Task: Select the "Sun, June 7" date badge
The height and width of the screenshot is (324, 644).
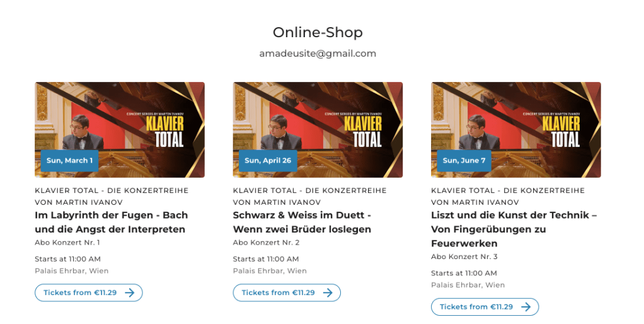Action: coord(464,161)
